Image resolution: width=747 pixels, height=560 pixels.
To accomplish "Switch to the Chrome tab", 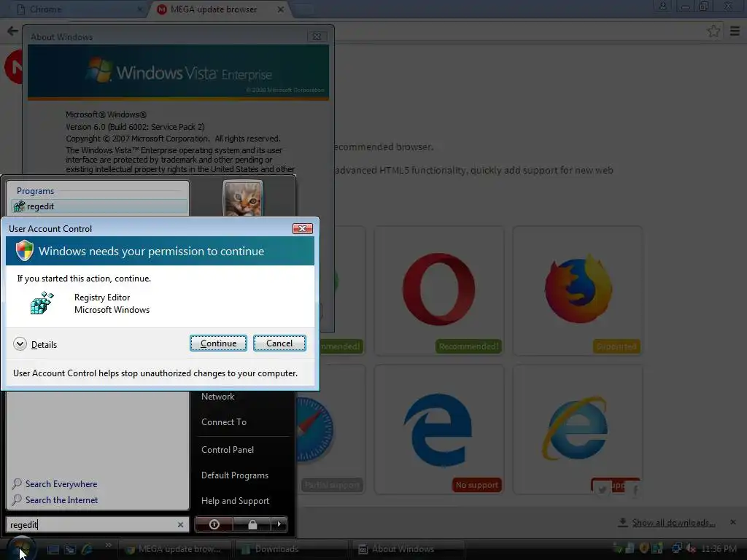I will 79,9.
